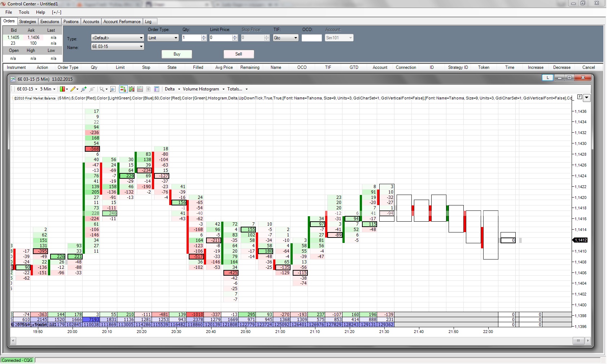Switch to the Accounts tab
The image size is (607, 364).
pos(91,22)
